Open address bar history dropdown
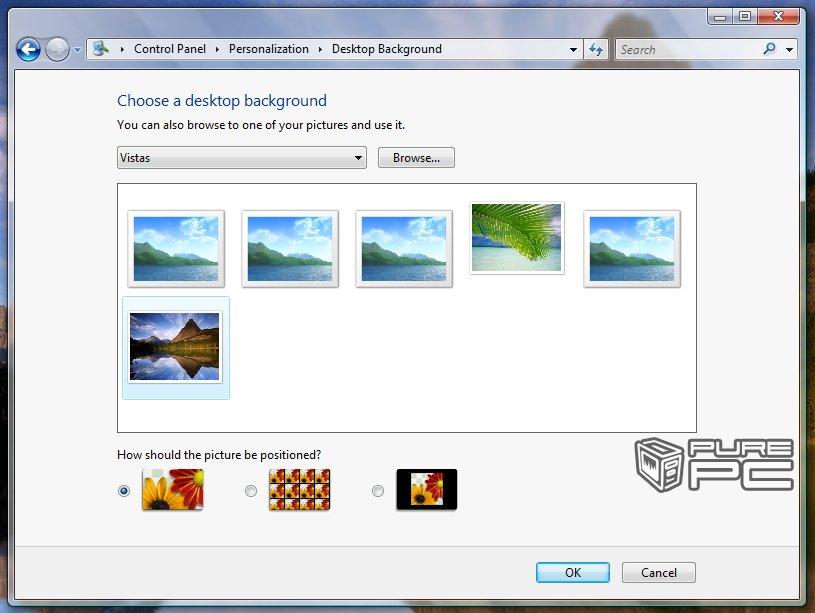Screen dimensions: 815x613 pos(573,50)
